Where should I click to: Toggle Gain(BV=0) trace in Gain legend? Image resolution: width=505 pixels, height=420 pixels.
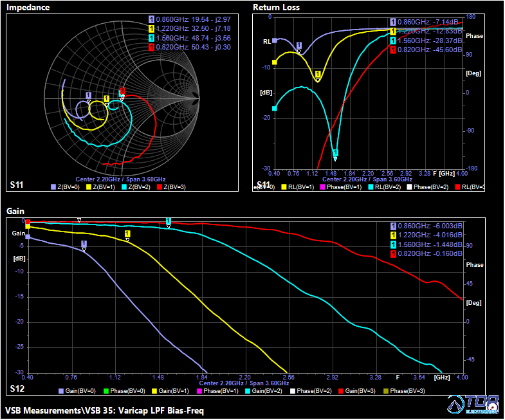77,390
